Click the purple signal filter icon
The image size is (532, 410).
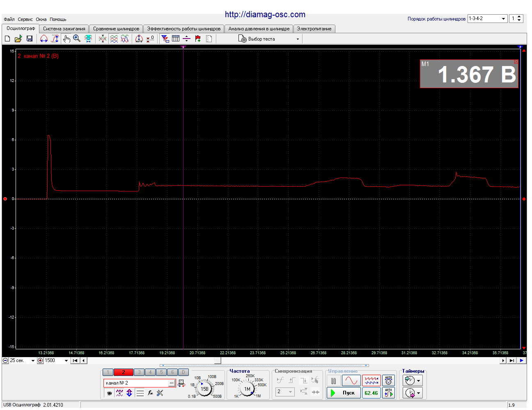[x=119, y=393]
